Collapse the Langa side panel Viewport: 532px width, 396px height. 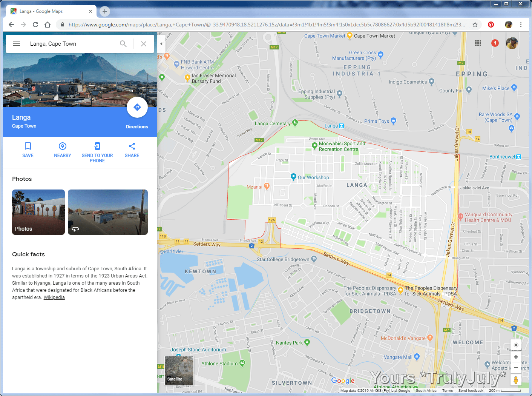click(x=161, y=43)
